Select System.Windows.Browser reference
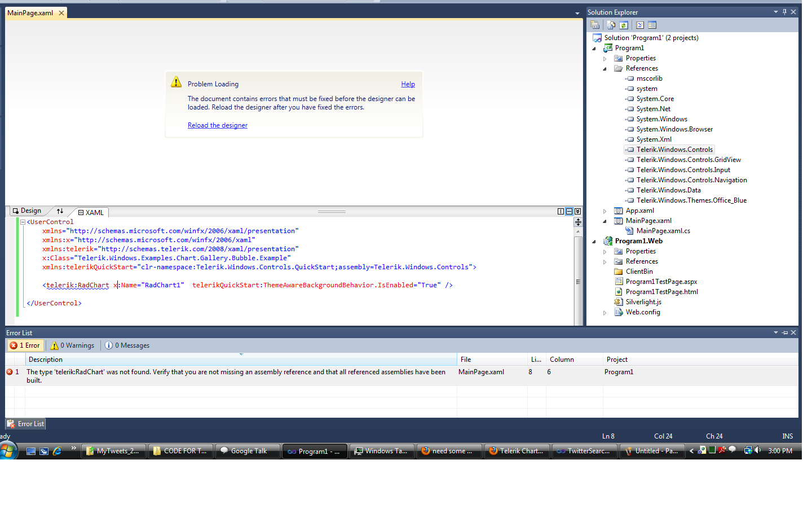This screenshot has width=812, height=508. tap(674, 129)
